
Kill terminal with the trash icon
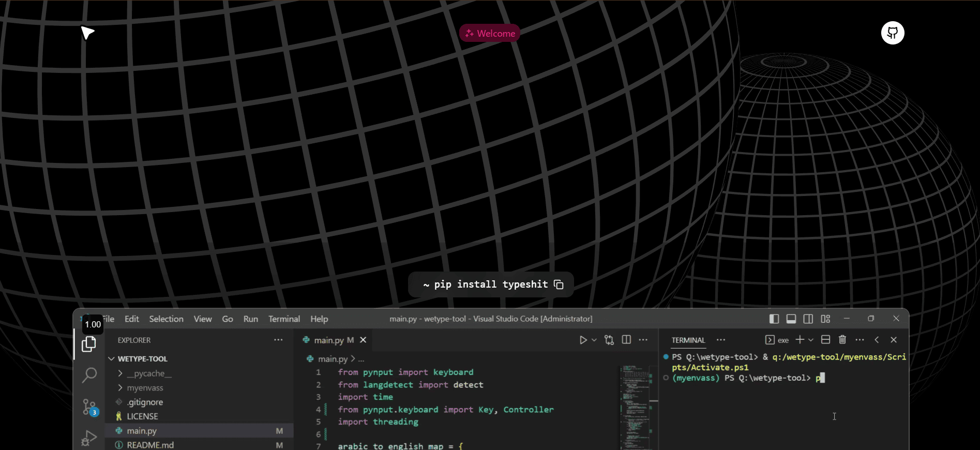coord(842,340)
